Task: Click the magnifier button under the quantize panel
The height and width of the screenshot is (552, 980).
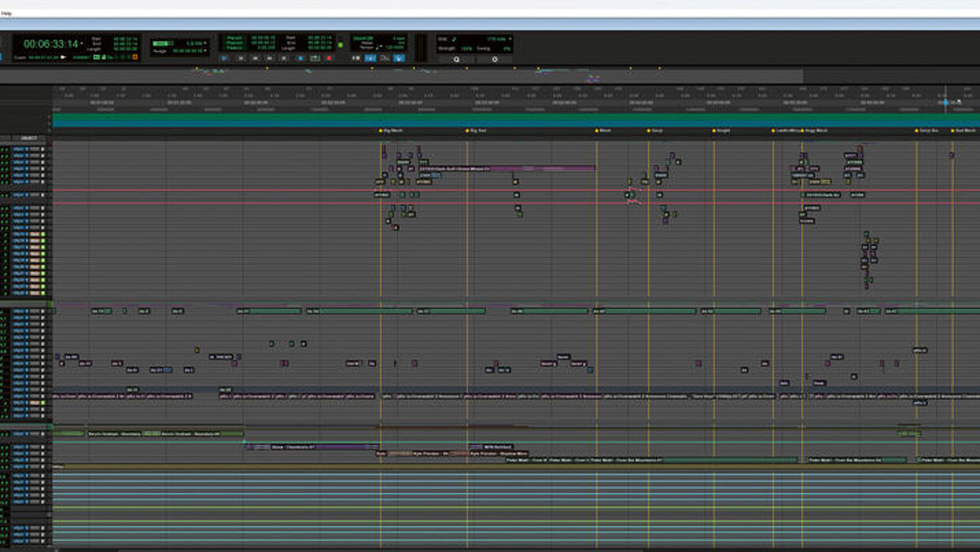Action: point(457,59)
